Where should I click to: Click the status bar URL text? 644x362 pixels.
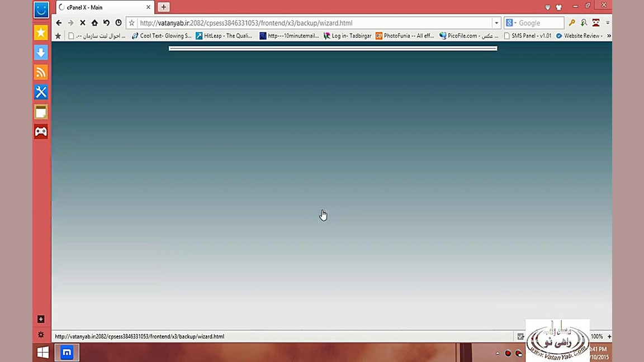140,336
